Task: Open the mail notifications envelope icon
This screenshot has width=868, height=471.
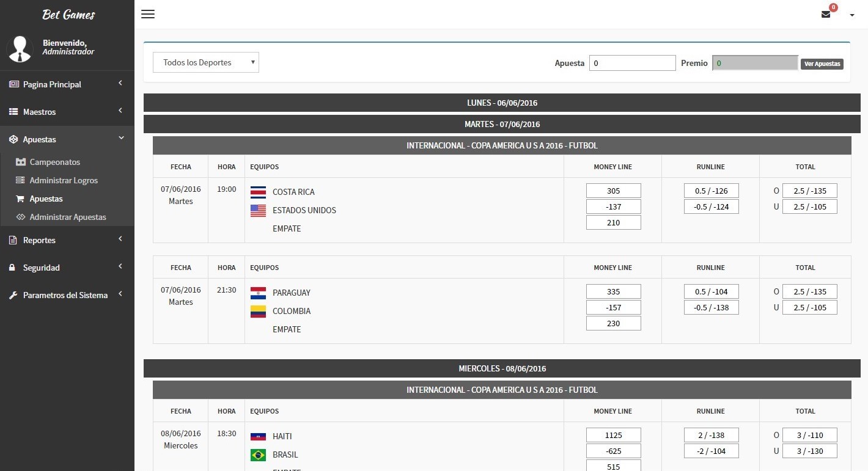Action: 826,15
